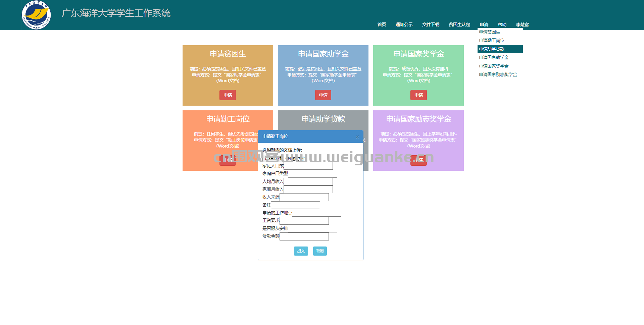Image resolution: width=644 pixels, height=325 pixels.
Task: Click 申请 button on 申请勤工岗位 card
Action: (x=228, y=160)
